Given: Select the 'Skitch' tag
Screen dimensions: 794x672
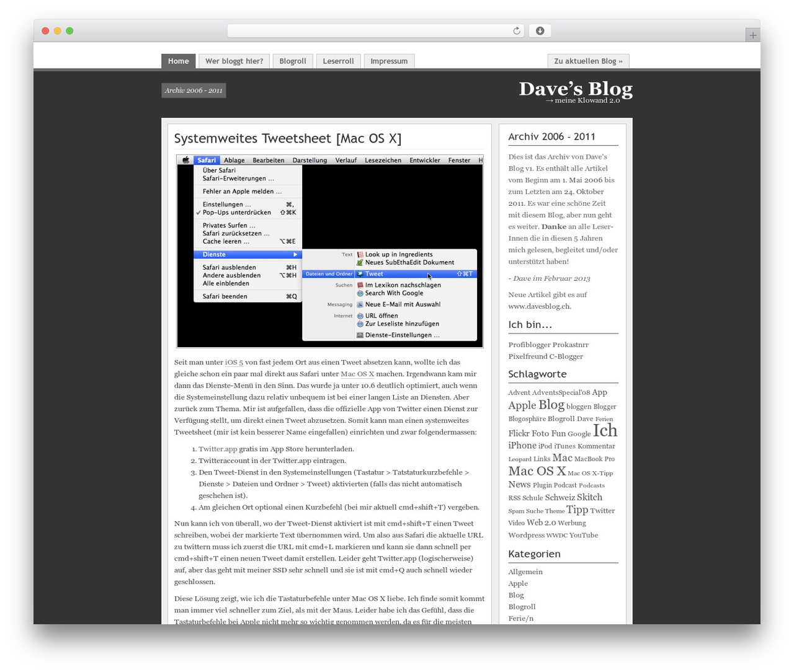Looking at the screenshot, I should coord(589,497).
